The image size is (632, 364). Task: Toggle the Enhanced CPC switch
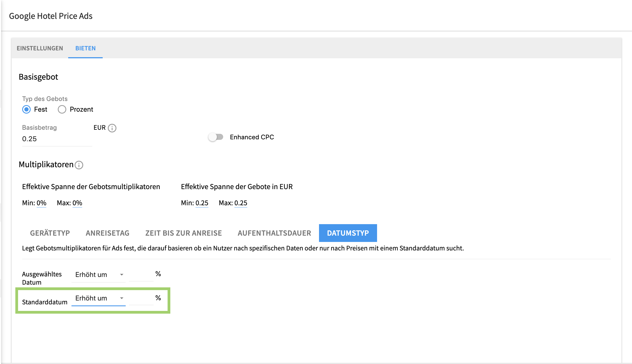(216, 137)
